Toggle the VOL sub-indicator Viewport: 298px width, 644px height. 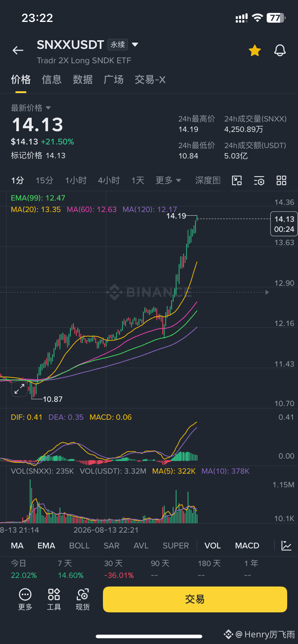213,546
